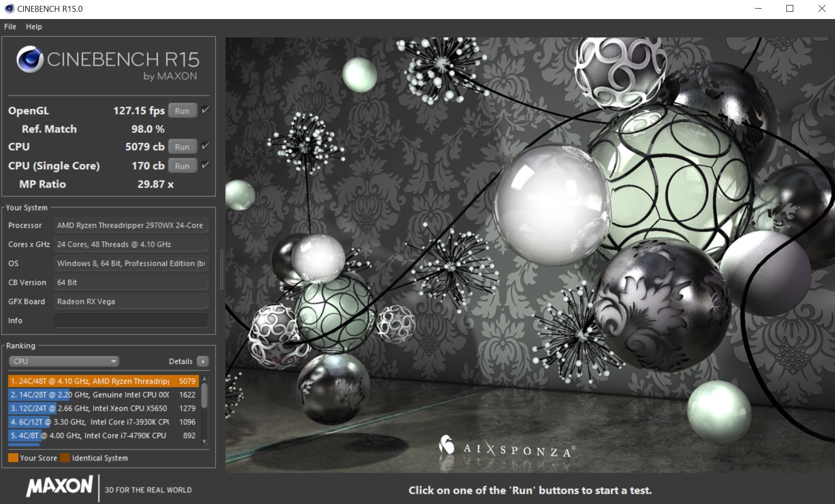Viewport: 835px width, 504px height.
Task: Click the rendered scene preview image
Action: click(530, 255)
